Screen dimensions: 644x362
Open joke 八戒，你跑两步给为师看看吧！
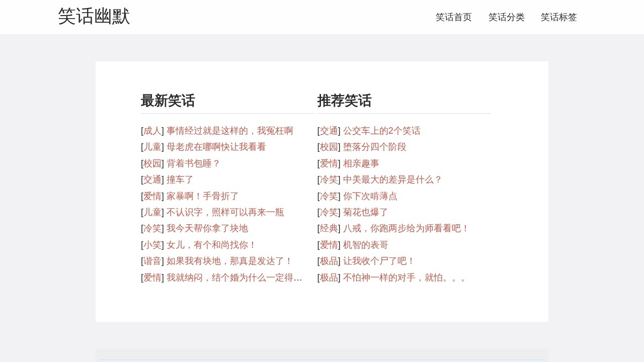[x=407, y=228]
